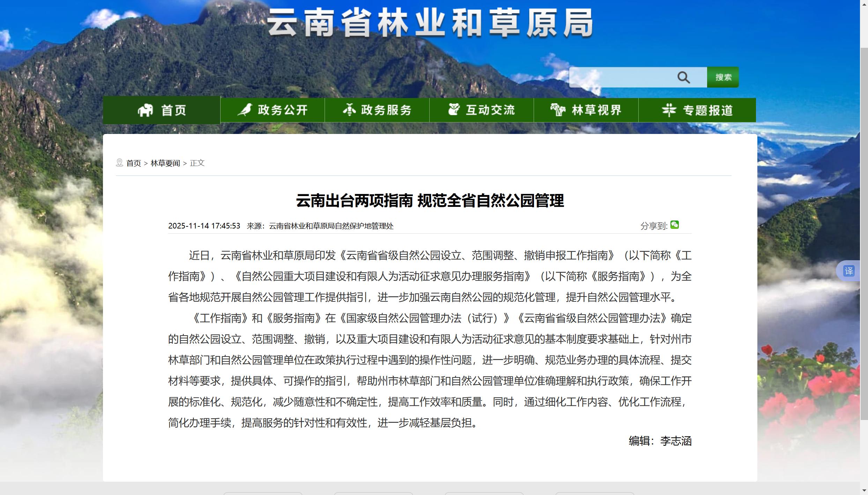Click the tree icon beside 林草视界
Viewport: 868px width, 495px height.
pyautogui.click(x=558, y=110)
